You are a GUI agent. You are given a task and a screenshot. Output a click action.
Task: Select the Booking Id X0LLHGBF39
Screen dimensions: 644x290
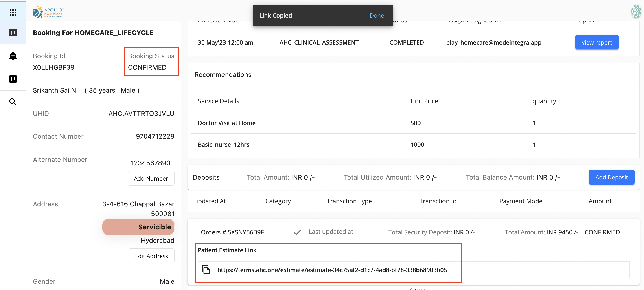[53, 67]
